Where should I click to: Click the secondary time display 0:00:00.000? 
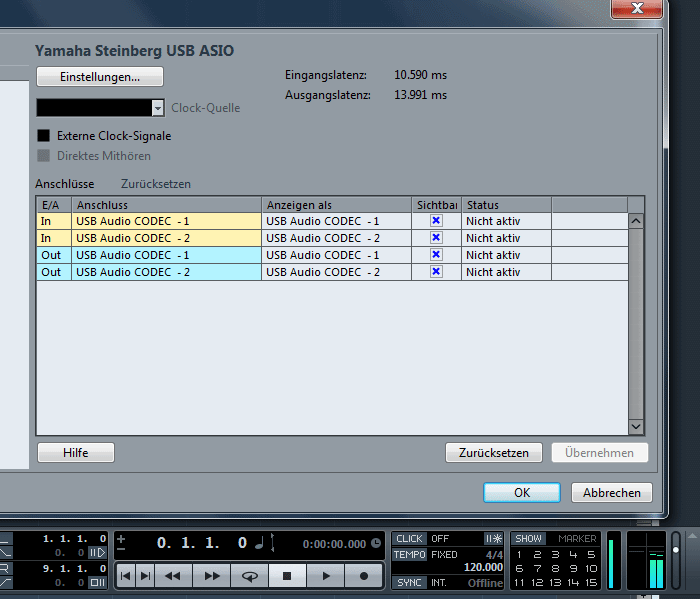pyautogui.click(x=334, y=544)
